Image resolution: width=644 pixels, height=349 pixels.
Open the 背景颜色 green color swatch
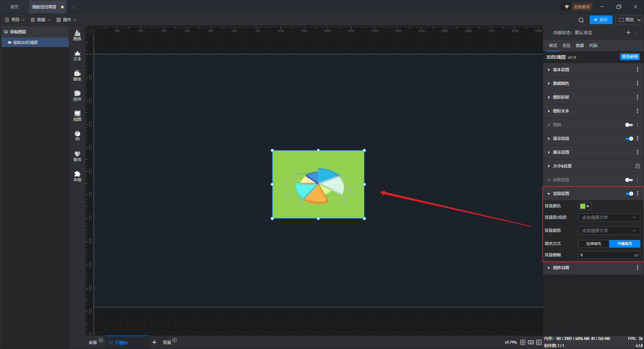pyautogui.click(x=585, y=206)
